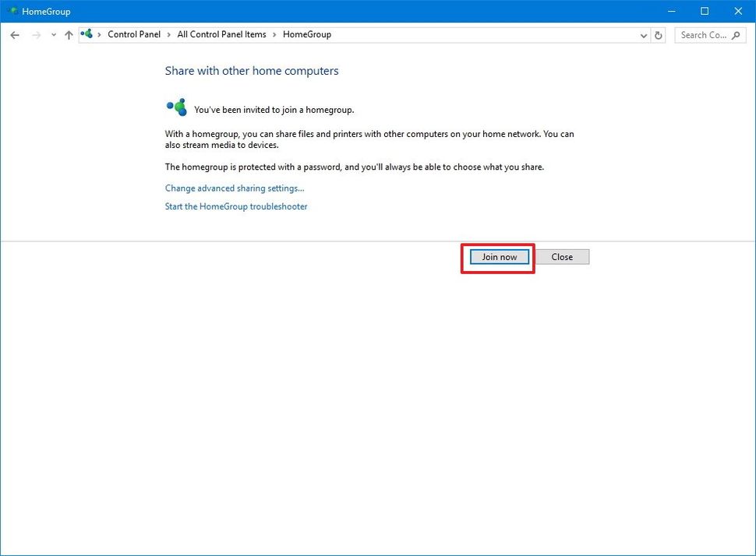Image resolution: width=756 pixels, height=556 pixels.
Task: Open the address bar history dropdown
Action: [x=643, y=34]
